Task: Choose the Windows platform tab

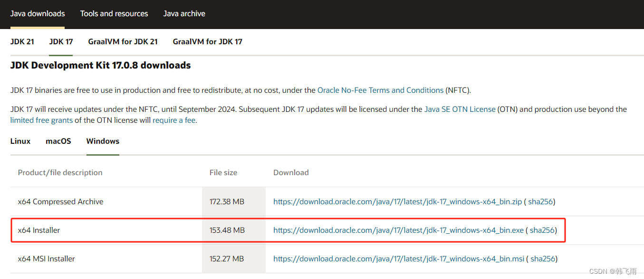Action: (x=103, y=141)
